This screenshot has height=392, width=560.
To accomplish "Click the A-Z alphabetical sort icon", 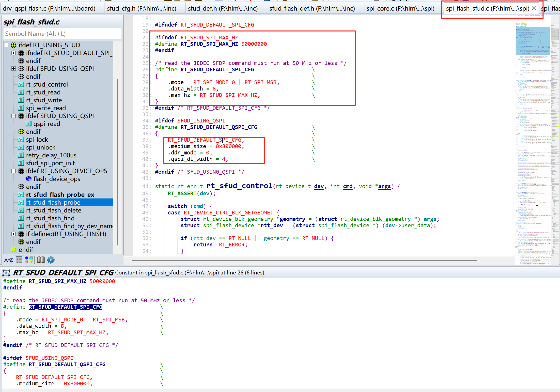I will [x=8, y=260].
